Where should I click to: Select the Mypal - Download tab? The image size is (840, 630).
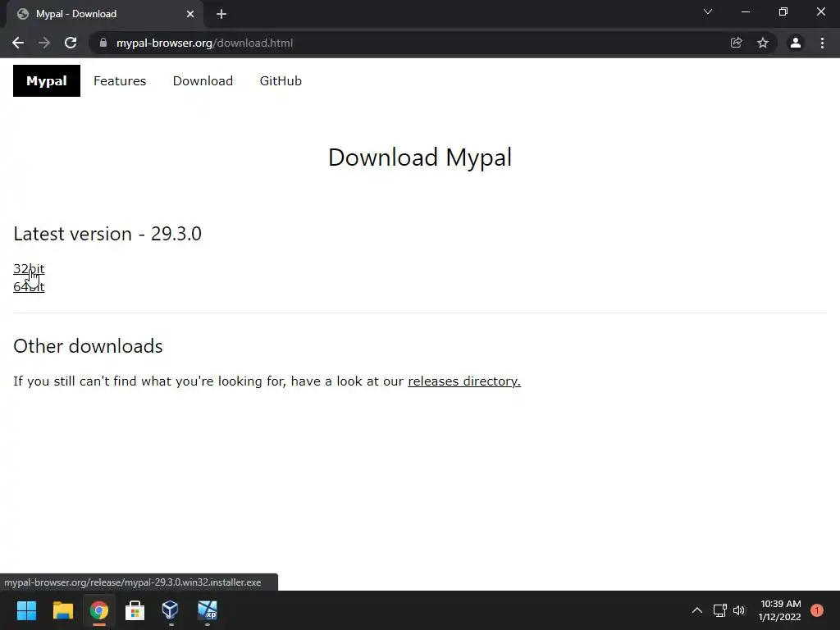pyautogui.click(x=105, y=14)
